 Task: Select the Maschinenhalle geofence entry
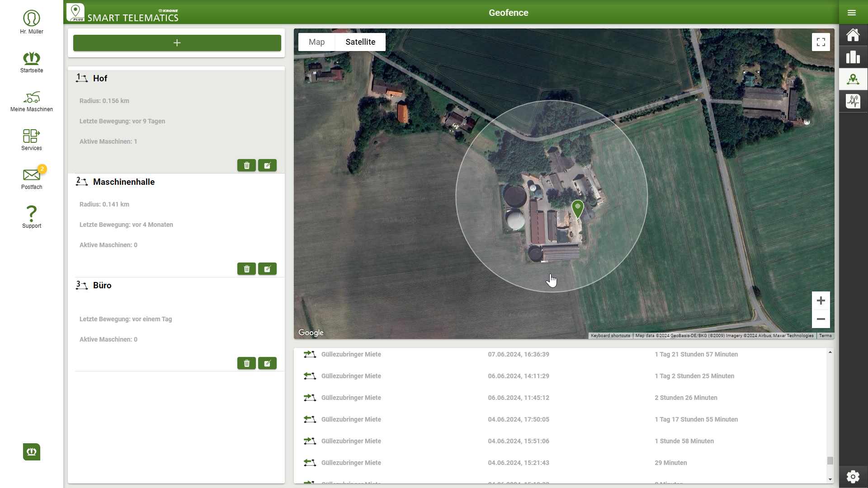point(124,182)
